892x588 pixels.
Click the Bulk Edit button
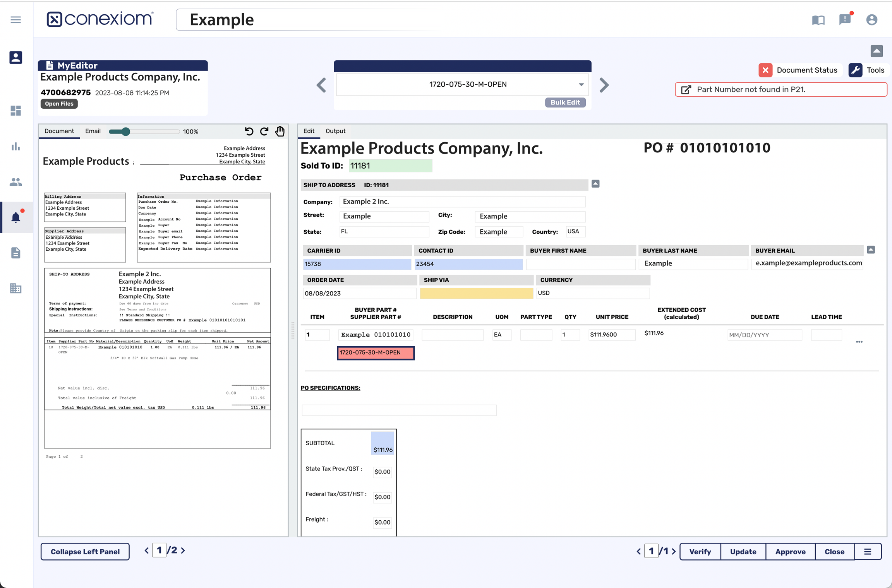pos(565,102)
